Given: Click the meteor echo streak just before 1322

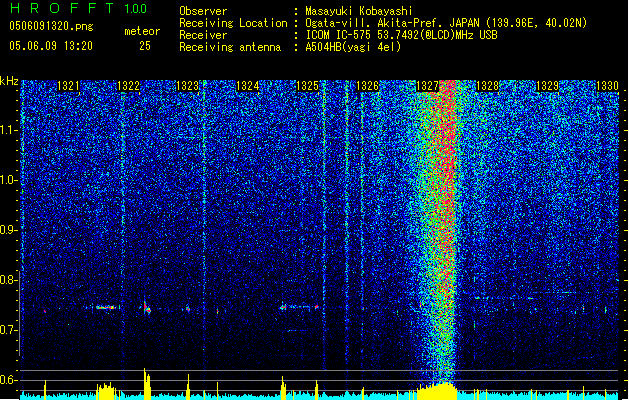Looking at the screenshot, I should pyautogui.click(x=106, y=307).
